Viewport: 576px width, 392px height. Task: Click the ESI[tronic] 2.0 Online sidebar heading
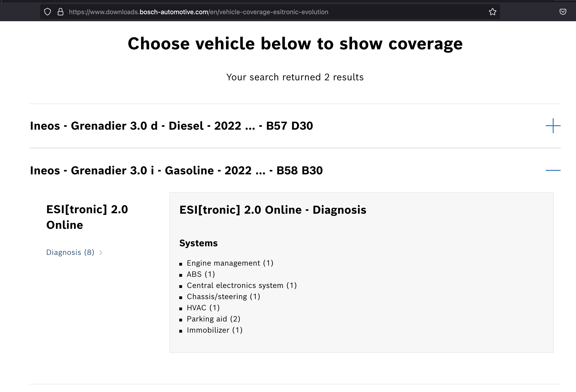click(x=87, y=217)
